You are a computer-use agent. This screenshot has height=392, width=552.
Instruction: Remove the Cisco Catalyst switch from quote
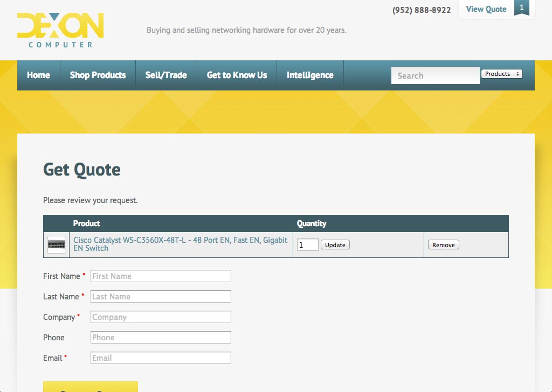444,245
